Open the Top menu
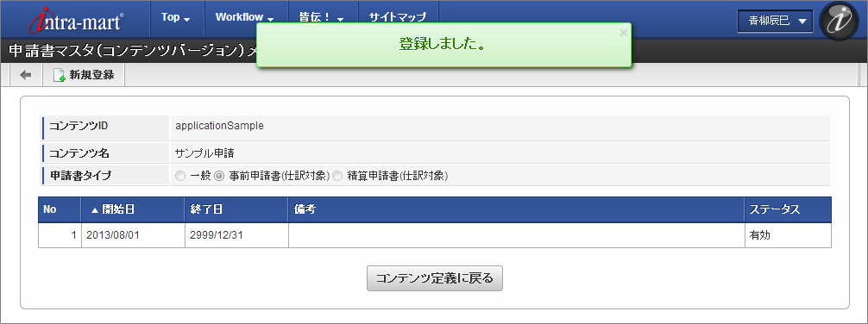Viewport: 868px width, 324px height. (x=175, y=18)
